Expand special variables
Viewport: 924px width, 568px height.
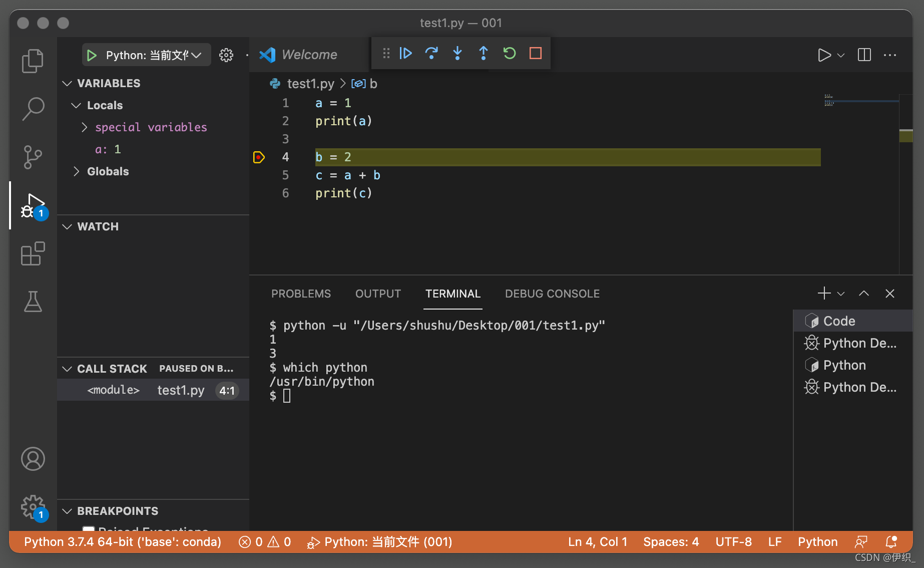pyautogui.click(x=84, y=127)
